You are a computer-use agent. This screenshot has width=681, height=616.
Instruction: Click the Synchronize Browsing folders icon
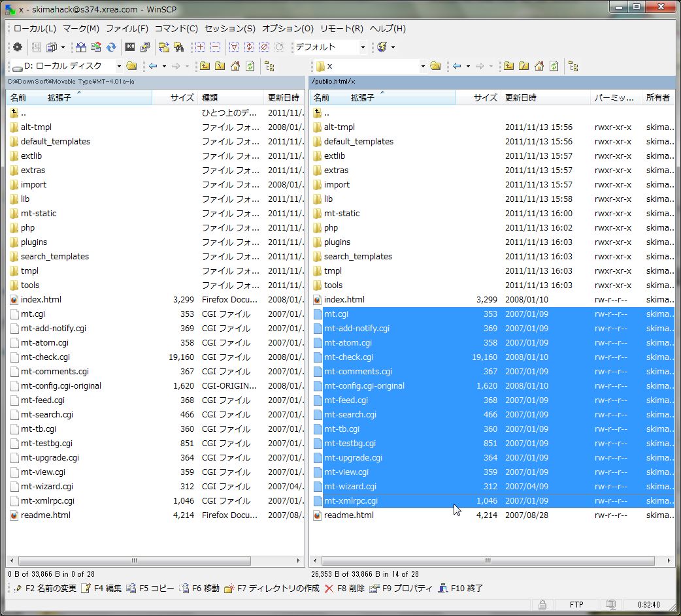164,47
